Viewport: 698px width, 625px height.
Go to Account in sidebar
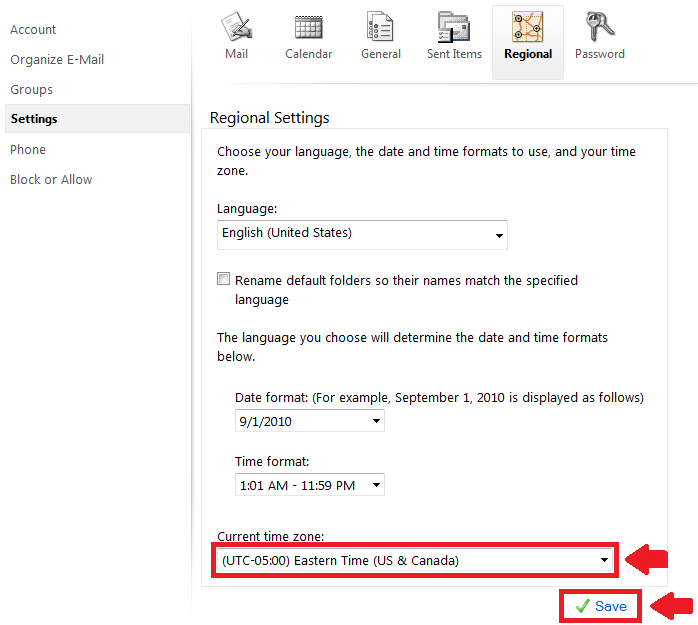click(x=33, y=30)
